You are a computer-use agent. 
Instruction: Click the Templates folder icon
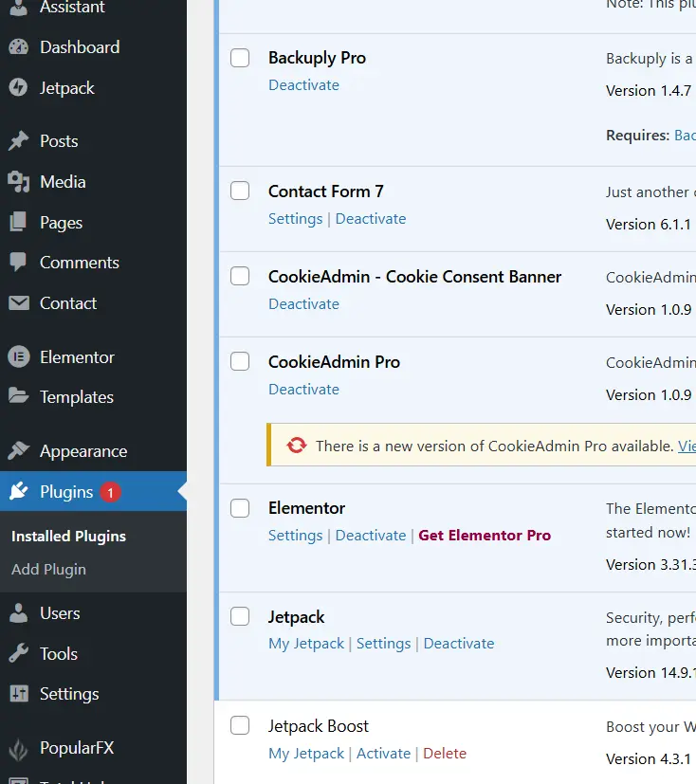coord(19,396)
